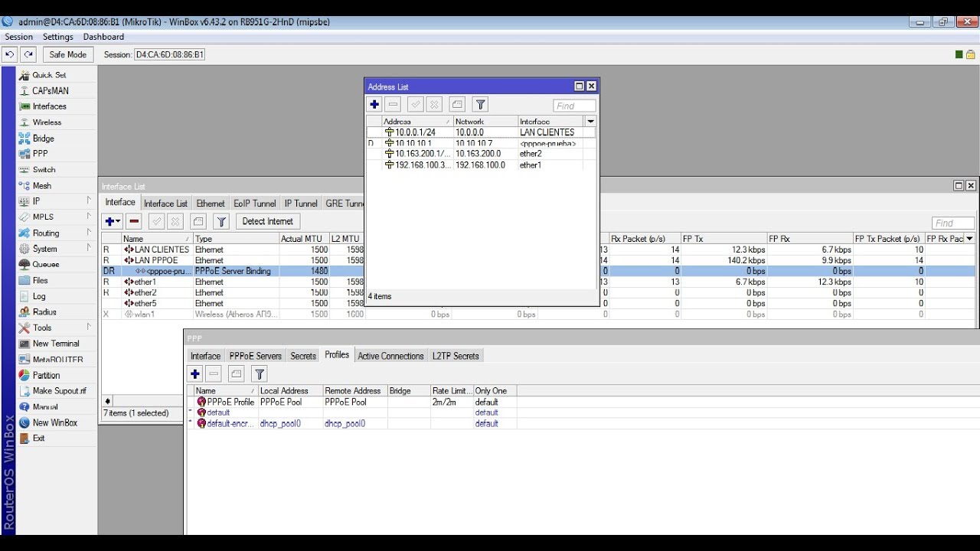Viewport: 980px width, 551px height.
Task: Open filter in PPP window
Action: coord(260,373)
